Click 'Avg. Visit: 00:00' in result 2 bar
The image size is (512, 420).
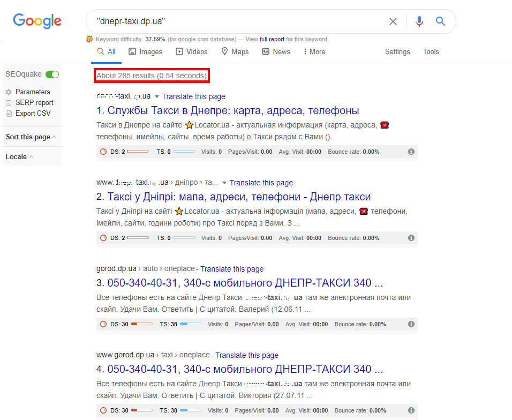click(300, 238)
